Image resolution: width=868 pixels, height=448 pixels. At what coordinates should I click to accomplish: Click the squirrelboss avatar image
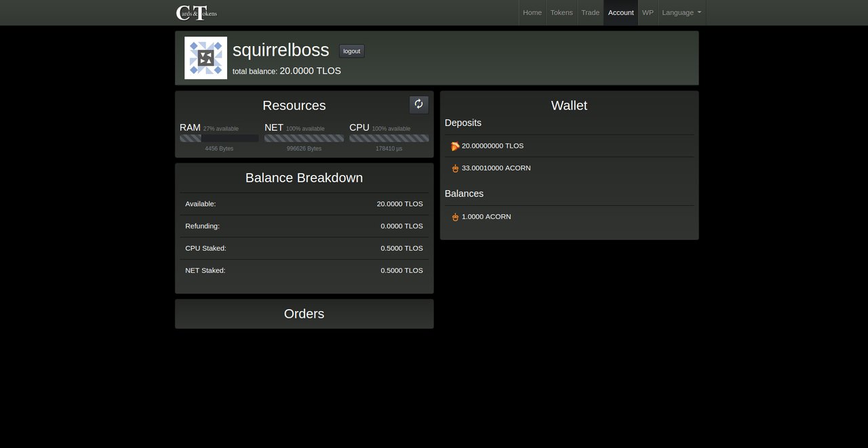click(x=206, y=58)
